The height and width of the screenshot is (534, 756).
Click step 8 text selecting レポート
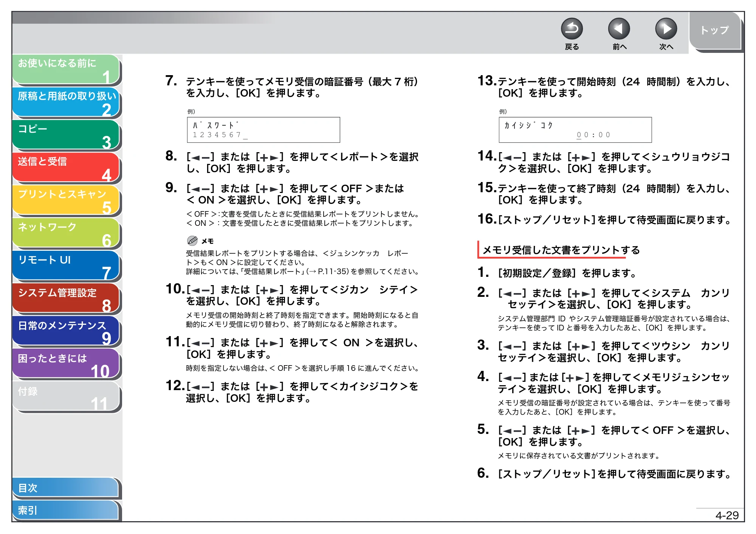coord(302,162)
